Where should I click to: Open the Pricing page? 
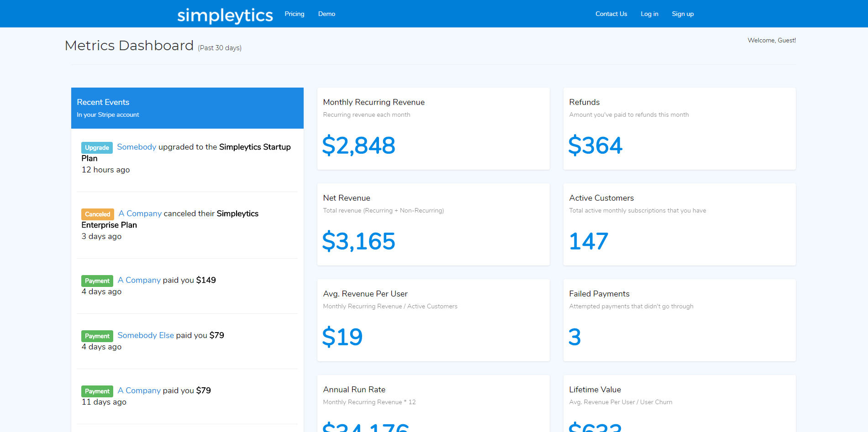click(294, 14)
